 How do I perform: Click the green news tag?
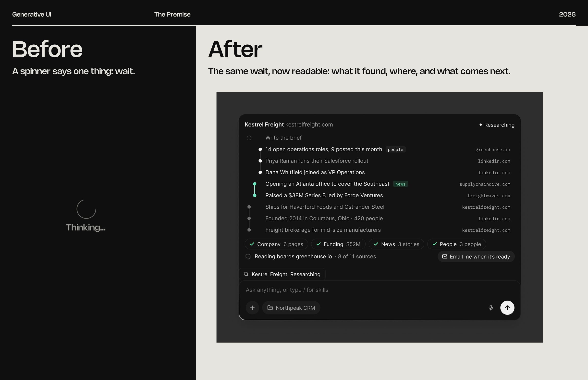tap(400, 184)
